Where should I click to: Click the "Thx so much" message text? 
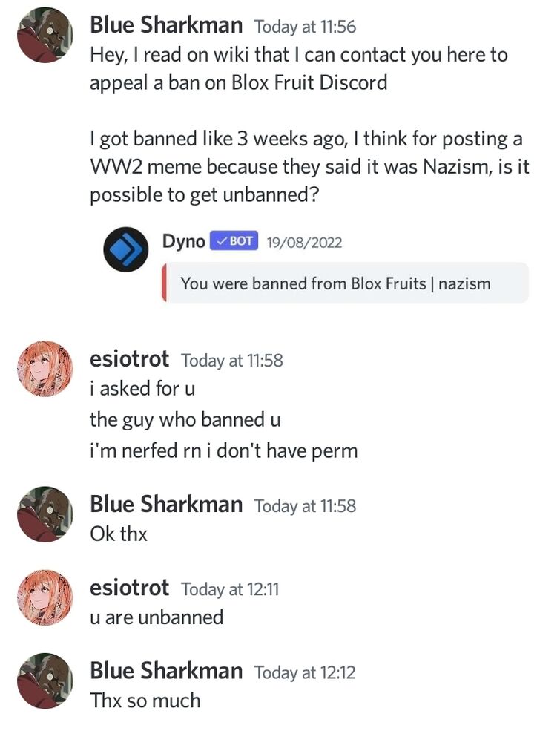145,700
